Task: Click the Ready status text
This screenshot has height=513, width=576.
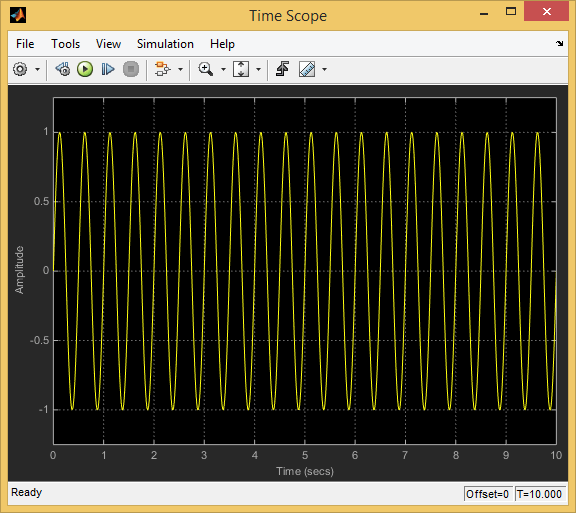Action: [26, 492]
